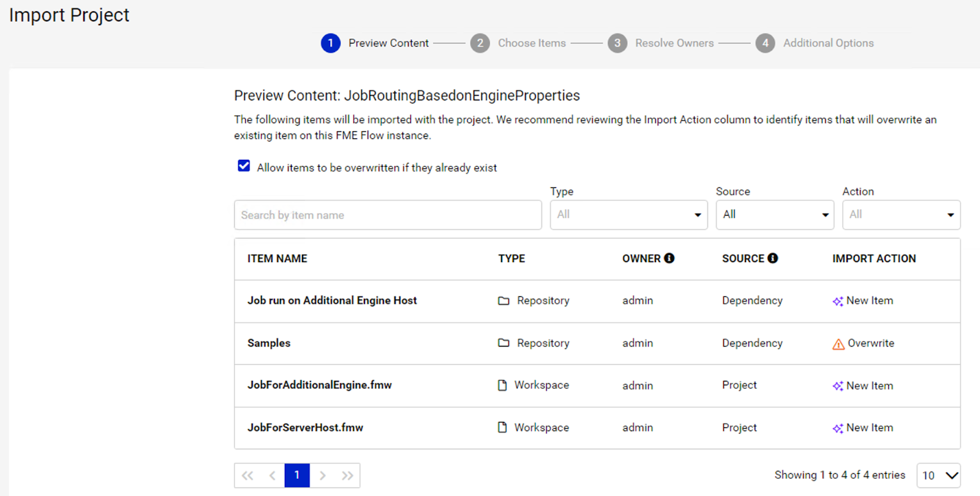Click 'Showing 1 to 4 of 4 entries' text
This screenshot has height=496, width=980.
(x=840, y=475)
